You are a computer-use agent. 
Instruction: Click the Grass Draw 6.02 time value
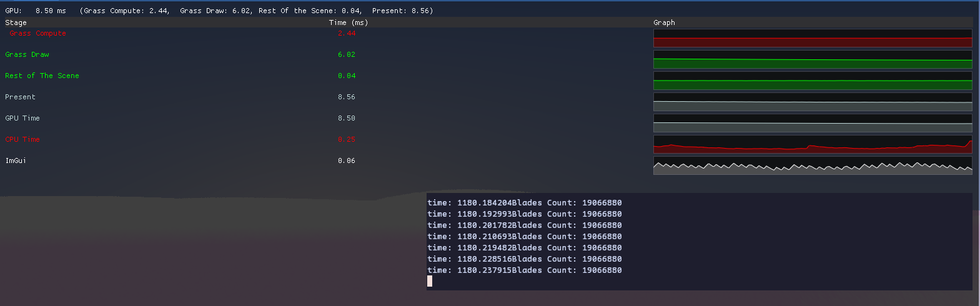[x=347, y=55]
